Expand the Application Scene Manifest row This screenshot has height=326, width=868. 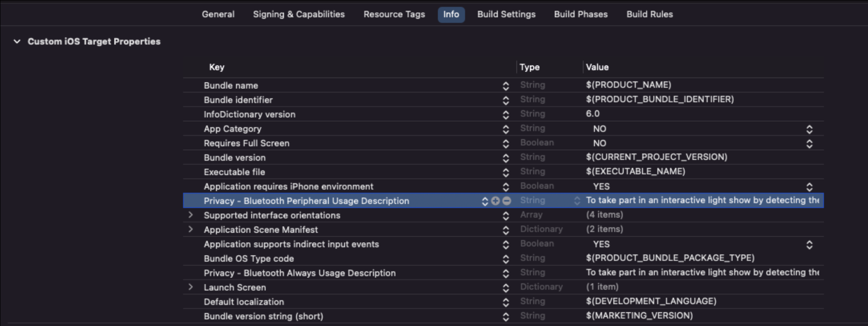[x=190, y=229]
